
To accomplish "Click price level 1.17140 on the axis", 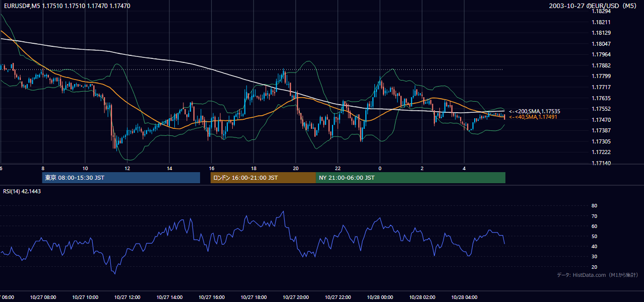I will pos(601,163).
